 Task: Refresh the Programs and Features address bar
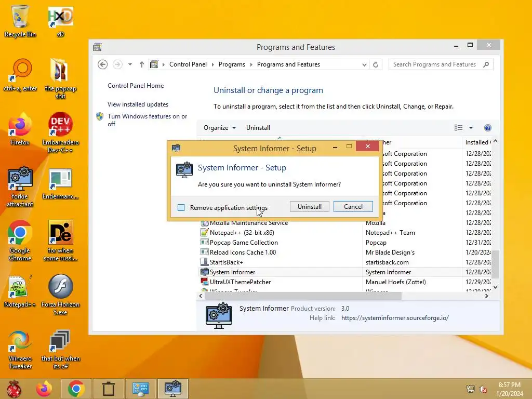376,64
